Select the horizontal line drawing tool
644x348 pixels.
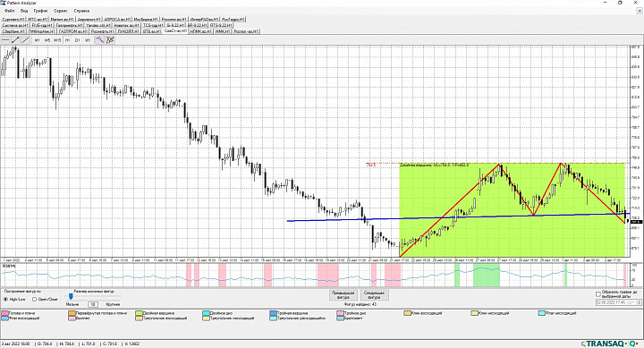click(5, 40)
